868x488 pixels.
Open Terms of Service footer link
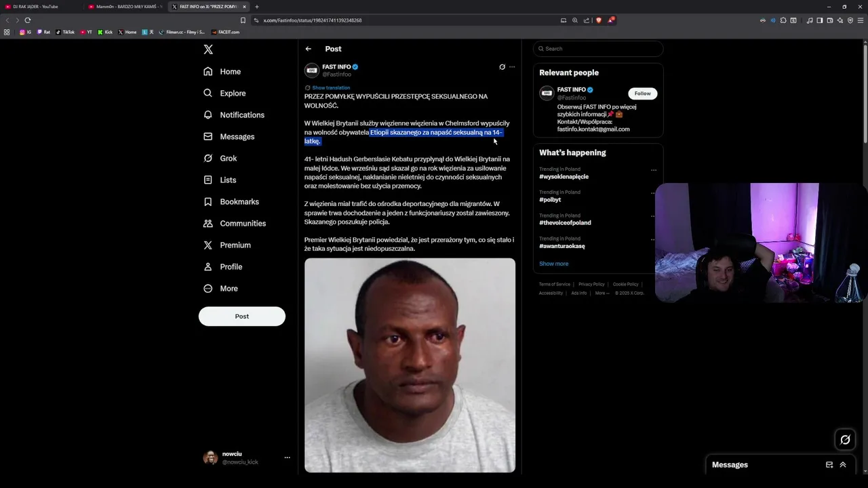click(x=555, y=284)
